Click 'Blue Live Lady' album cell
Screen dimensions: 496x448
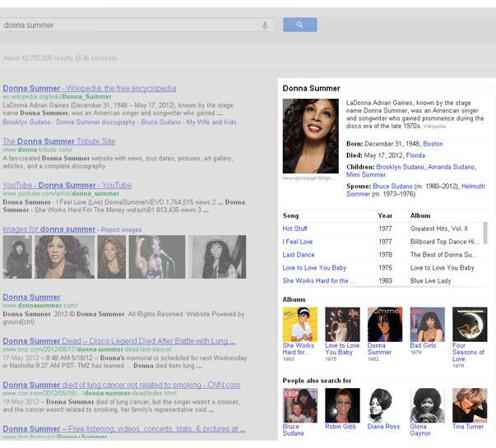click(430, 281)
